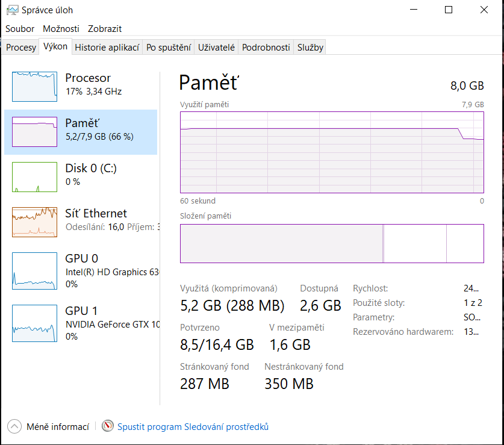Click the Resource Monitor gauge icon
Viewport: 504px width, 445px height.
tap(108, 426)
